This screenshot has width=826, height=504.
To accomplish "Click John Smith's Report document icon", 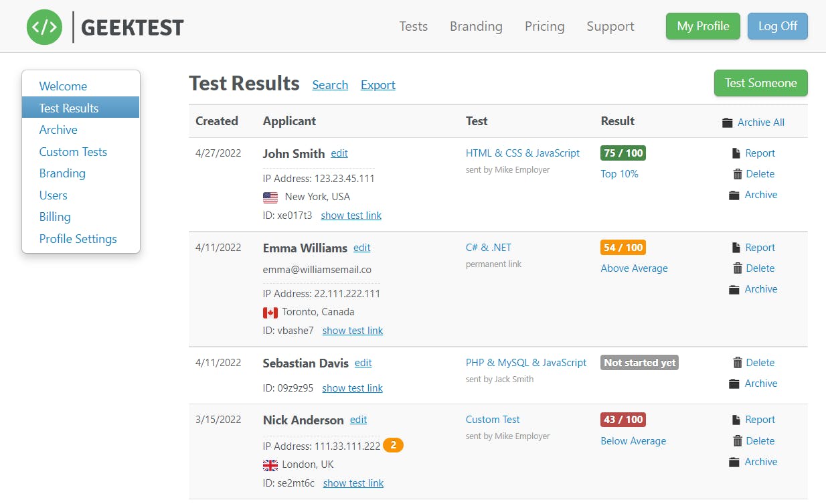I will point(736,153).
